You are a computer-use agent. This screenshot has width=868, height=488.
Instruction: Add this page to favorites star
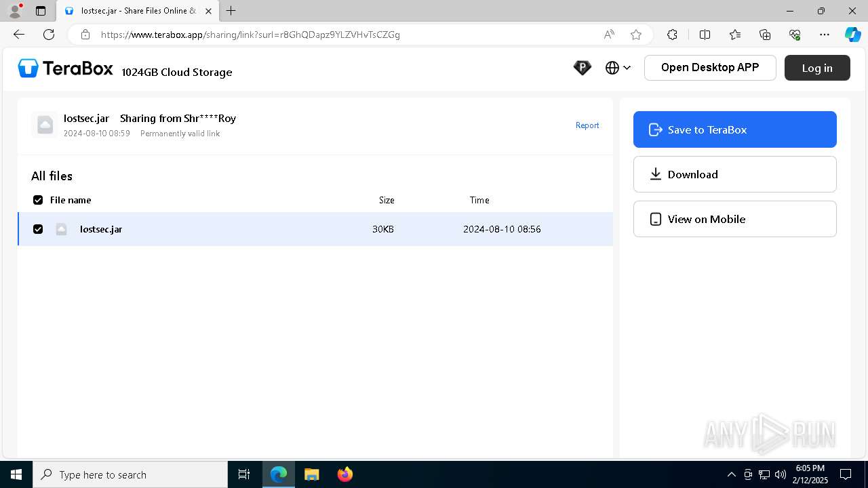point(636,35)
